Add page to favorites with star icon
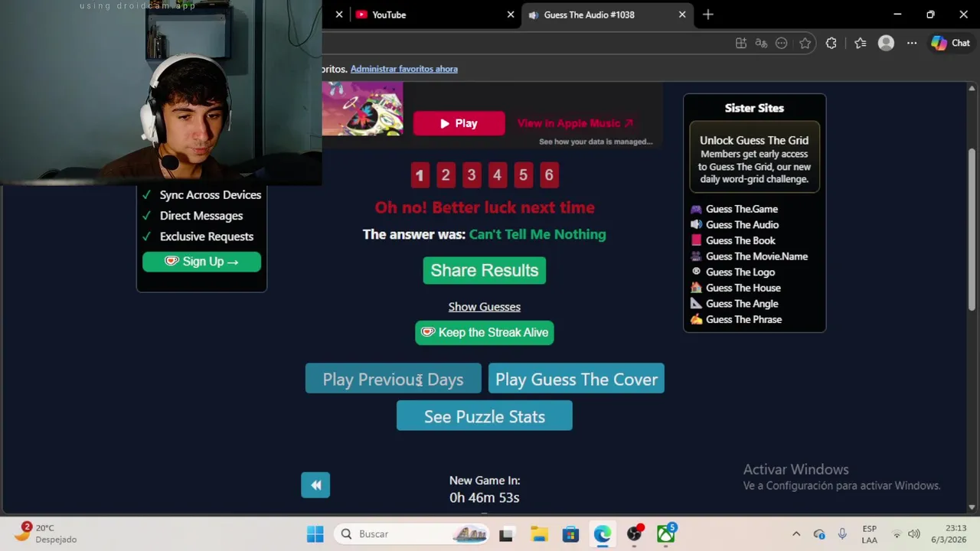 click(805, 44)
